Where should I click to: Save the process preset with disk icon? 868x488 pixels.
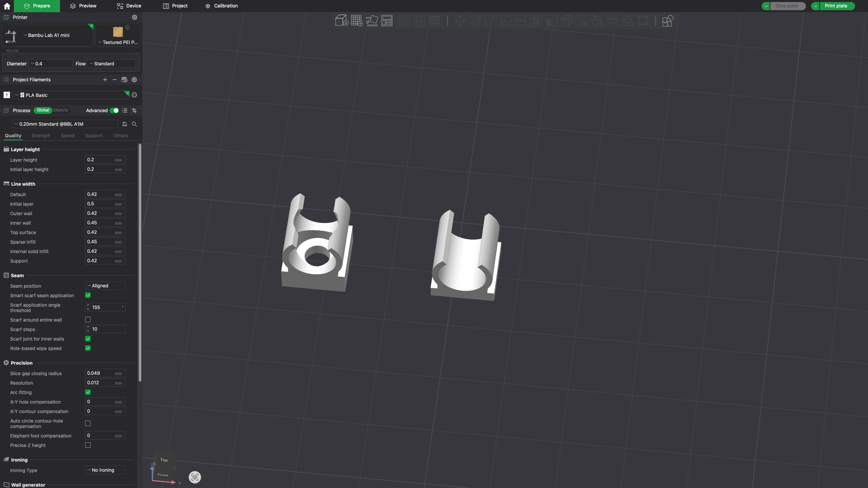pos(125,124)
